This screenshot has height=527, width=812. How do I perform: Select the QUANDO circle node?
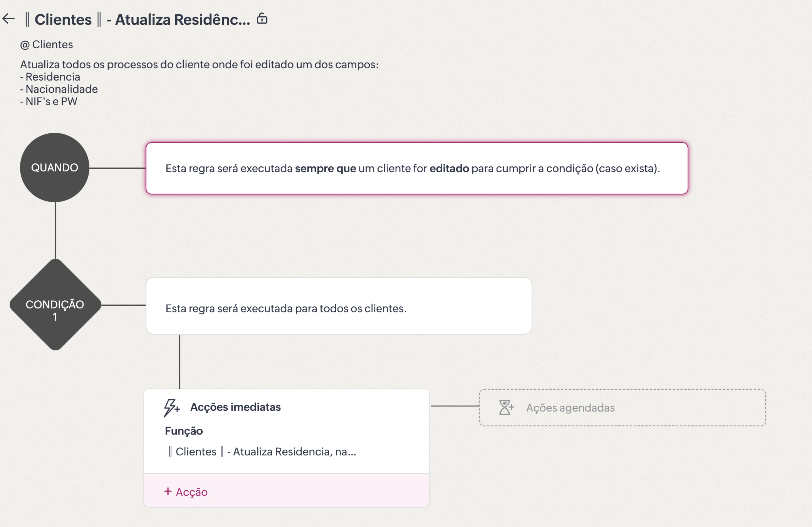(55, 167)
